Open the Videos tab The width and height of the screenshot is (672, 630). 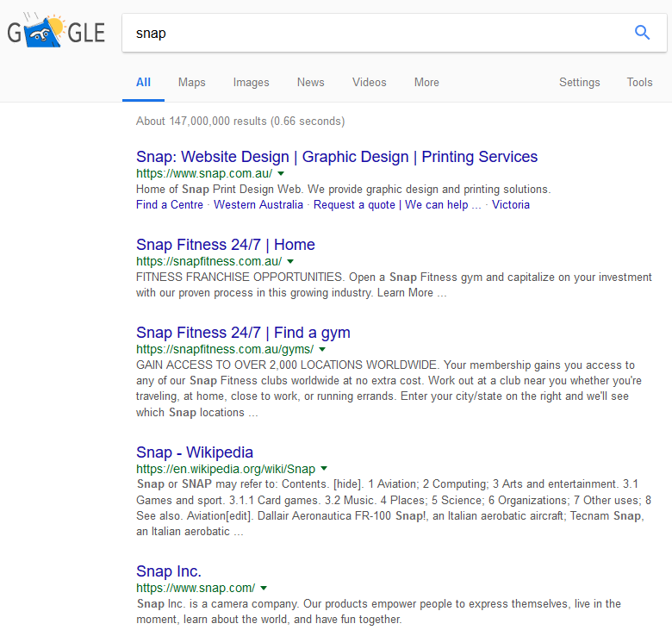[x=370, y=83]
